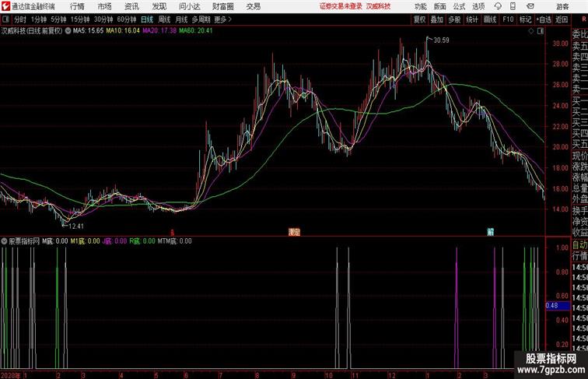
Task: Click the 30.59 high price label
Action: [x=441, y=40]
